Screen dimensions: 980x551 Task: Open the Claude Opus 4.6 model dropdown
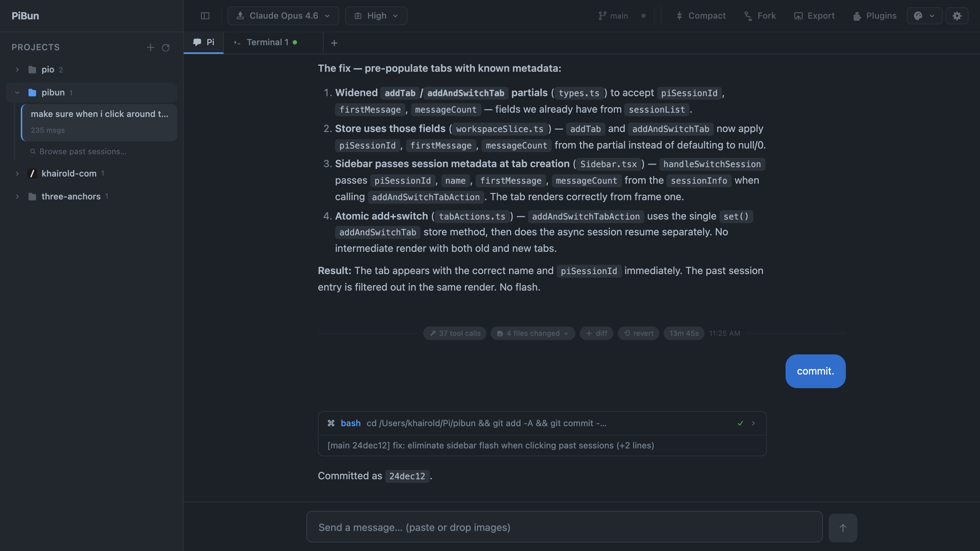283,15
